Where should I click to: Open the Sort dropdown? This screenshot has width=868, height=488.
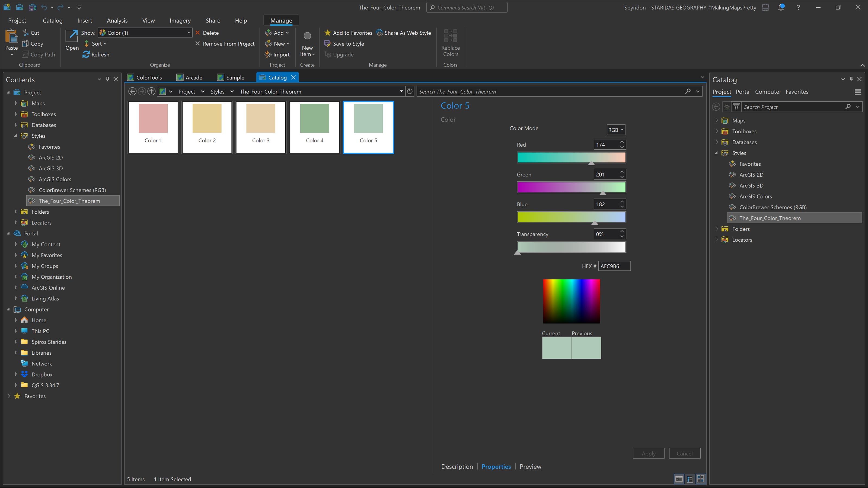(x=96, y=43)
